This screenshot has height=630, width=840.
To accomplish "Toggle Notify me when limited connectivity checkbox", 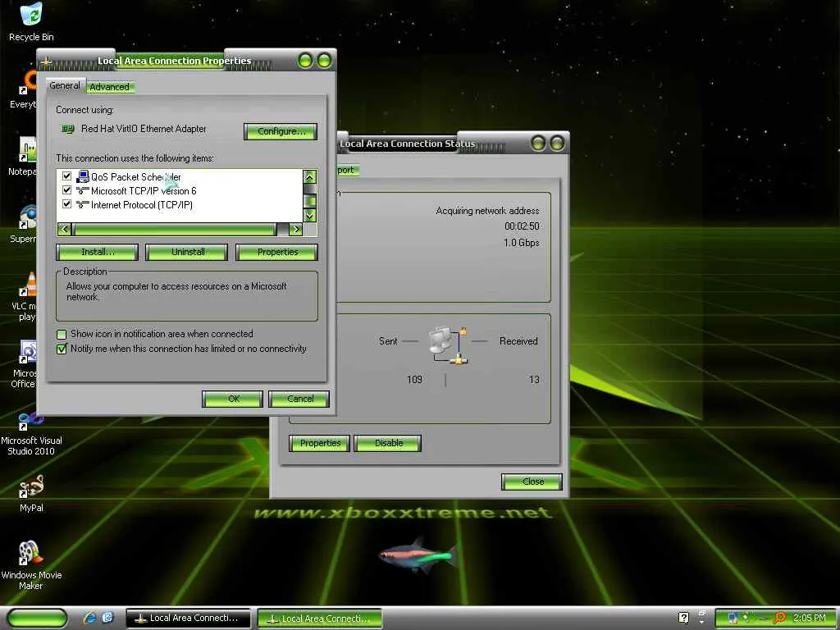I will 62,349.
